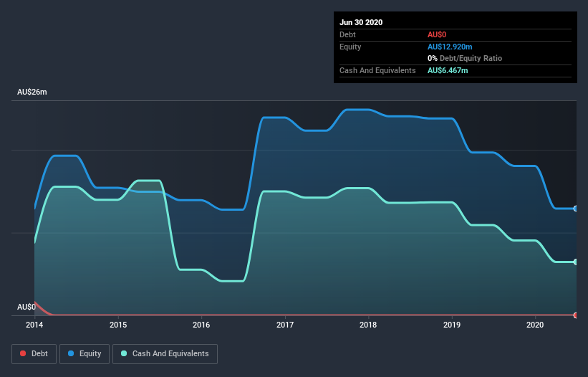Click the Debt label in tooltip
Image resolution: width=588 pixels, height=377 pixels.
tap(347, 34)
